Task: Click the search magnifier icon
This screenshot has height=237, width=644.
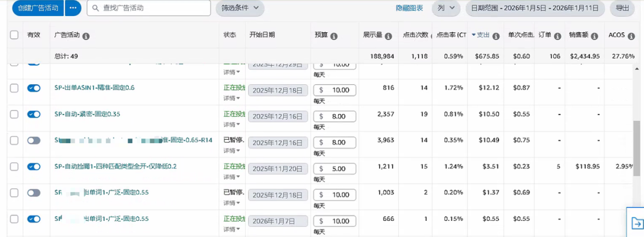Action: coord(95,8)
